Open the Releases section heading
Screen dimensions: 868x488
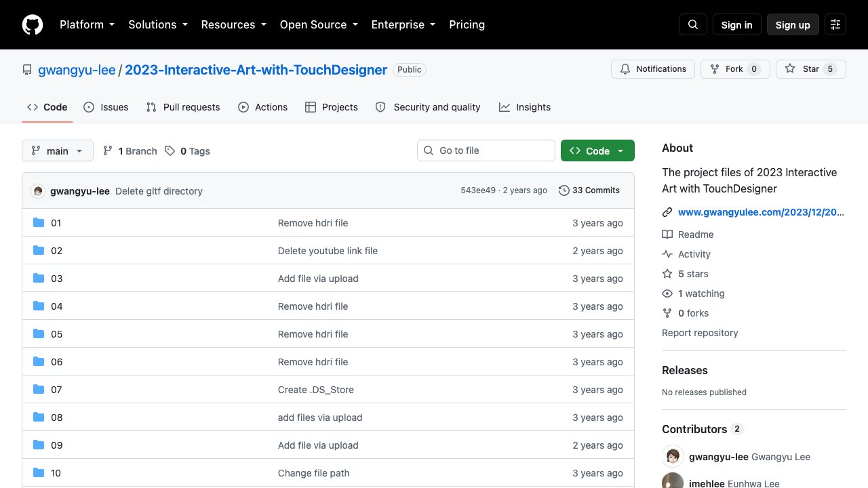pyautogui.click(x=685, y=370)
